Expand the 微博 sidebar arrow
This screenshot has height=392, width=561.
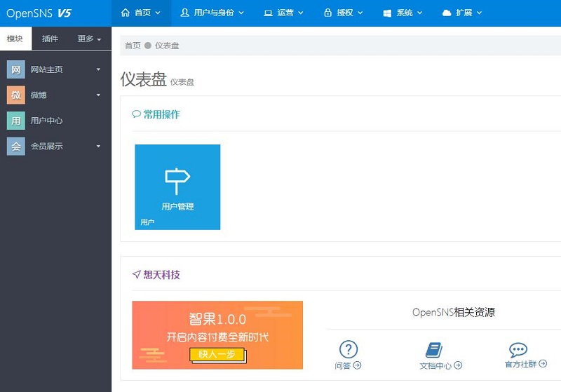98,95
